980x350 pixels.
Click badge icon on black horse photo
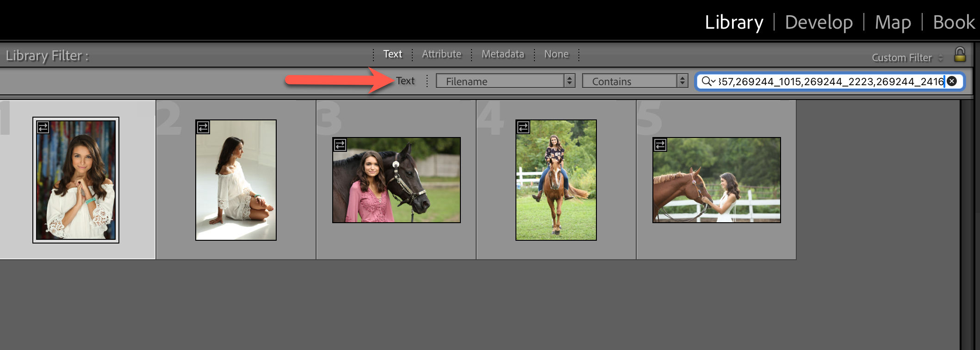tap(340, 145)
